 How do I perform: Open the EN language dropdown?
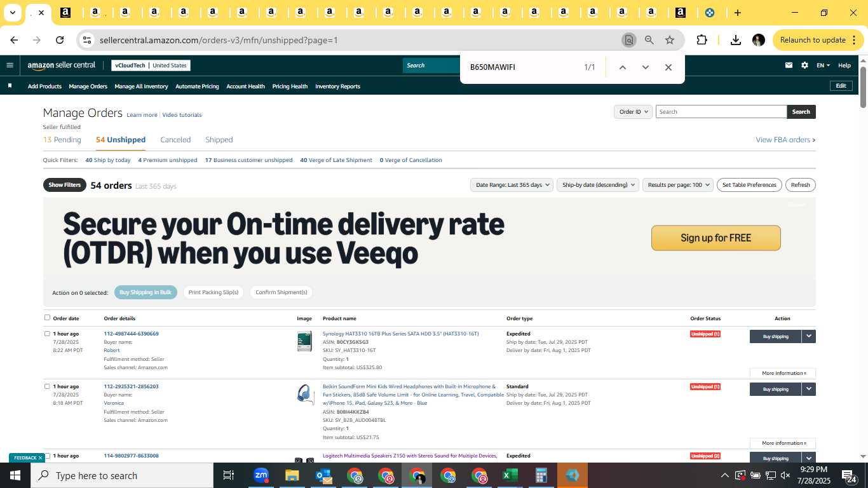pos(823,65)
